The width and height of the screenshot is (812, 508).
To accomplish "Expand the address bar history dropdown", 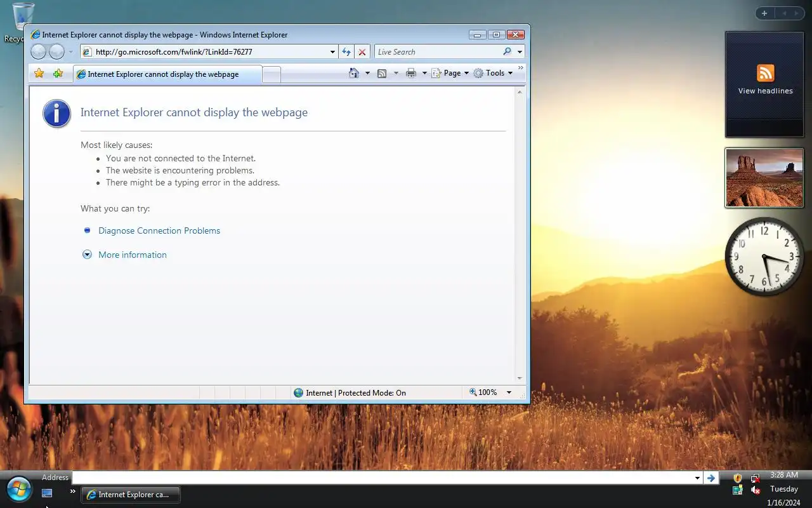I will pos(333,52).
